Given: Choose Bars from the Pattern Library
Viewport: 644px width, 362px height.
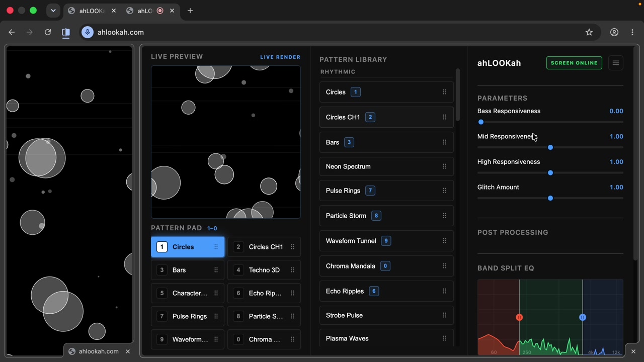Looking at the screenshot, I should click(386, 142).
